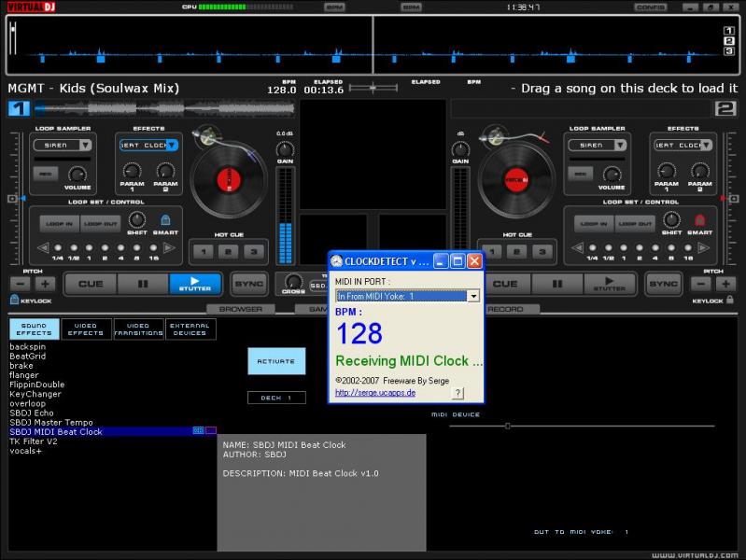Click the Deck 1 effect target button

click(276, 398)
